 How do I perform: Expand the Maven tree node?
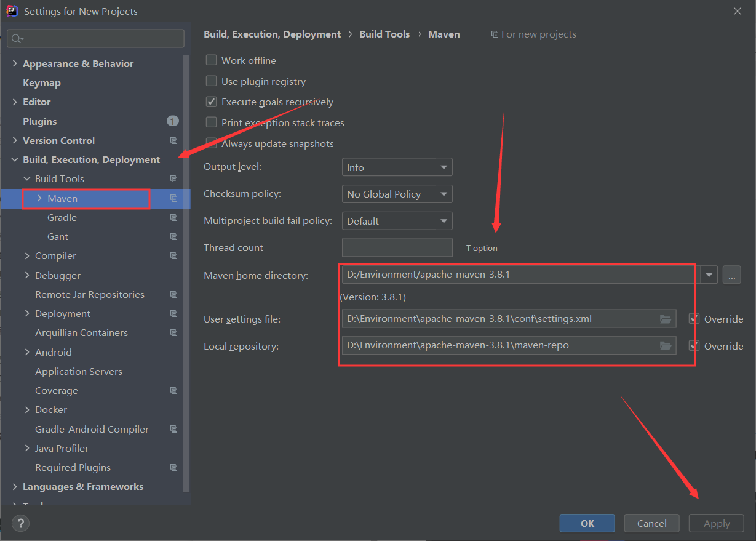point(39,198)
